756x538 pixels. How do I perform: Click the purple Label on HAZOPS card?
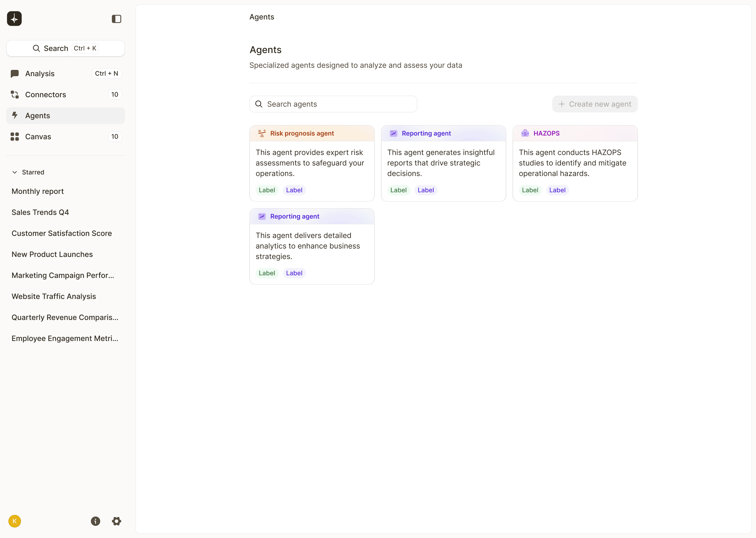tap(557, 190)
